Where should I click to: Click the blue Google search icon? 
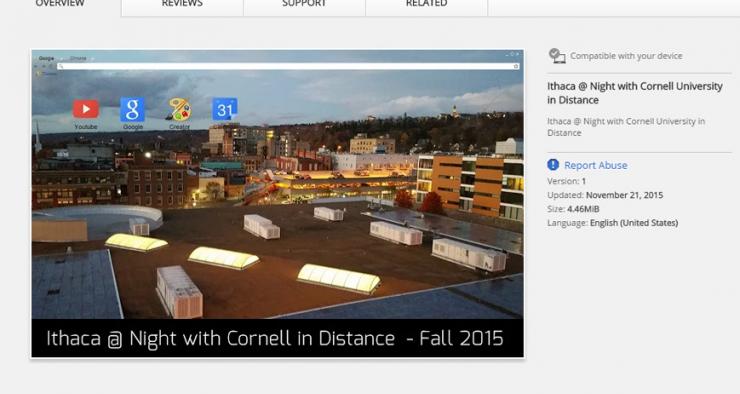[x=133, y=109]
